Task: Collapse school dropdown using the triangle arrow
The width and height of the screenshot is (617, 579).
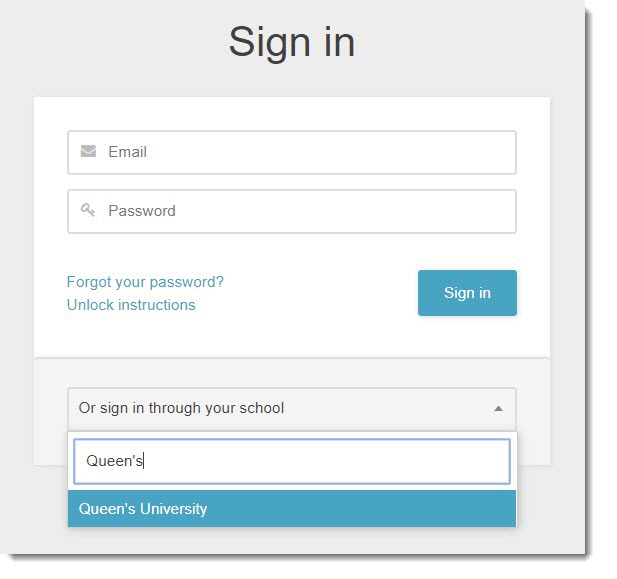Action: tap(498, 409)
